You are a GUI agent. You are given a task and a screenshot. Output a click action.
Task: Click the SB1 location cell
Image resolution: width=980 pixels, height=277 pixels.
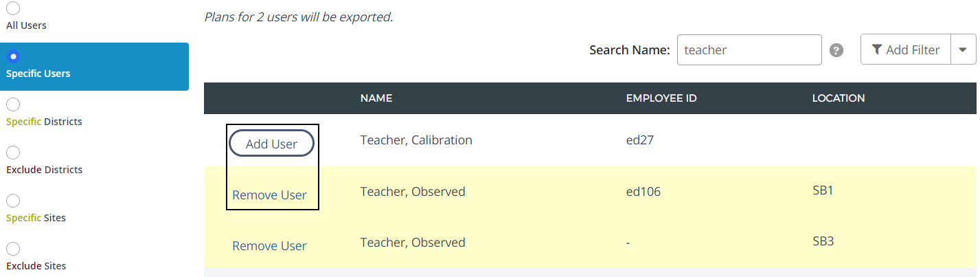(823, 190)
